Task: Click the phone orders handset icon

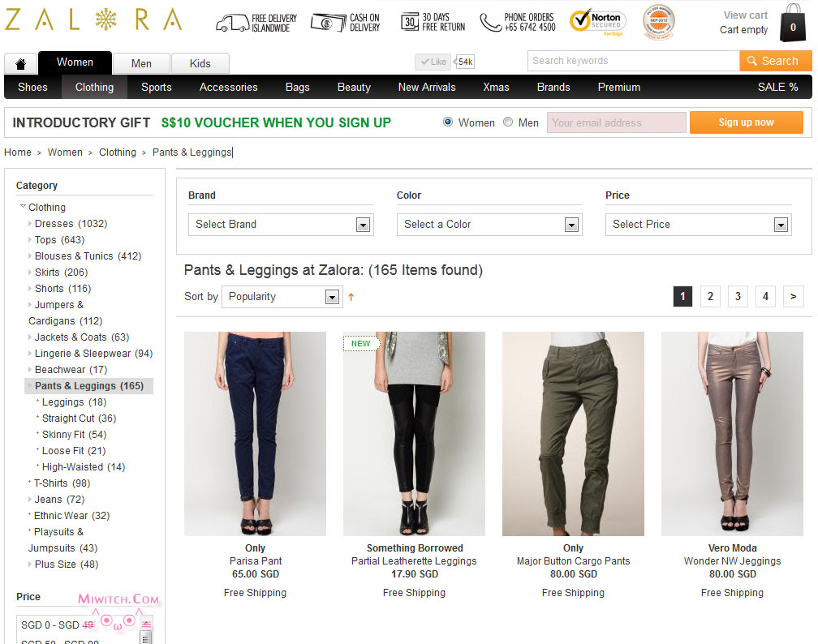Action: coord(490,23)
